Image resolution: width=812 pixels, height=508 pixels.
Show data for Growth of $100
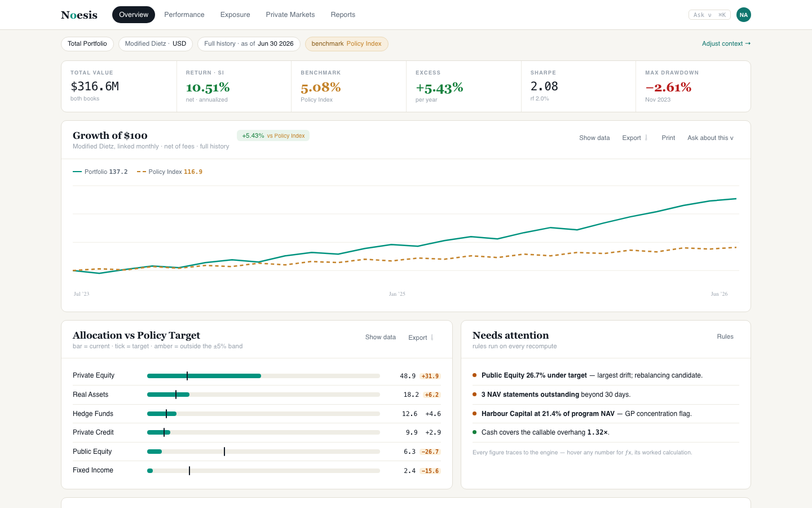tap(594, 138)
